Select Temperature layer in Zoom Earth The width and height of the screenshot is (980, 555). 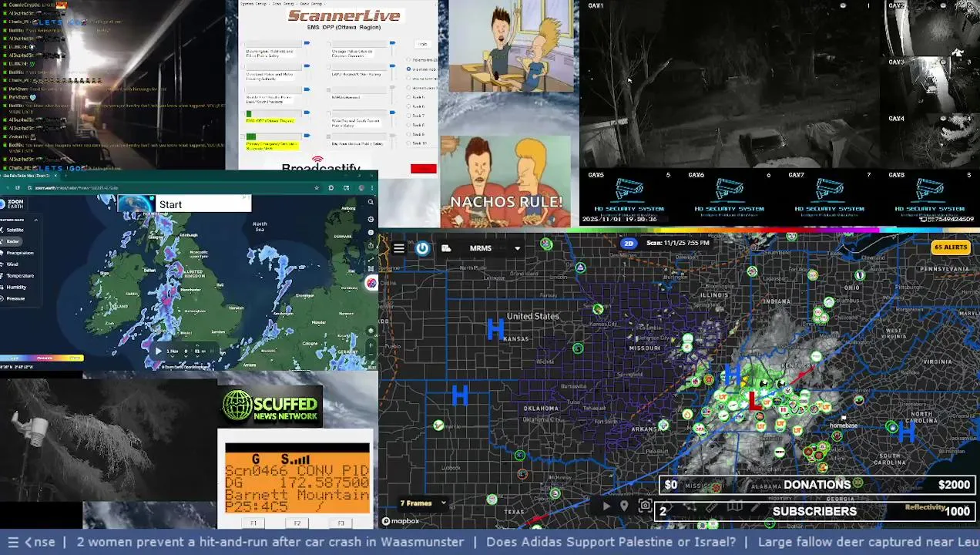click(x=17, y=276)
